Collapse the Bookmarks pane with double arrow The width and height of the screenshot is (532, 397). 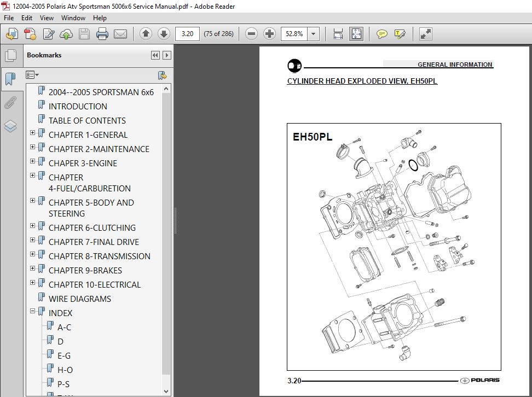155,55
